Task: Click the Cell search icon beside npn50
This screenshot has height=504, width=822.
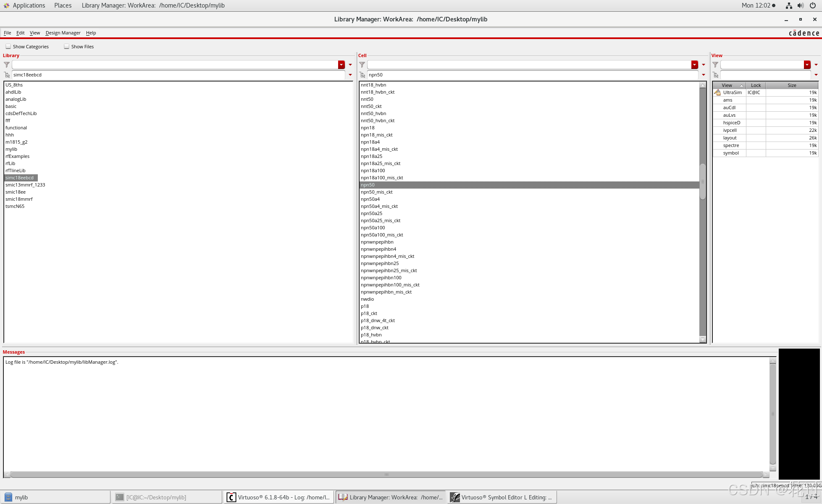Action: click(362, 75)
